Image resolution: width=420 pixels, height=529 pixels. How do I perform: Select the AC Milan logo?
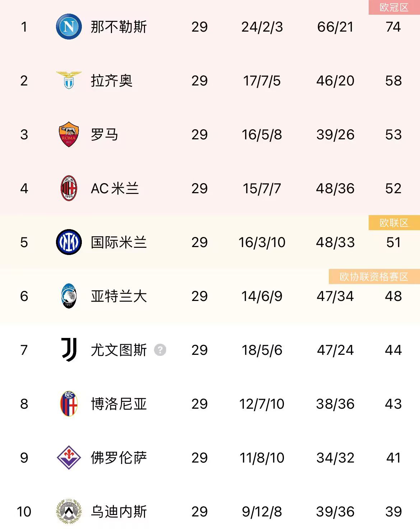click(69, 188)
